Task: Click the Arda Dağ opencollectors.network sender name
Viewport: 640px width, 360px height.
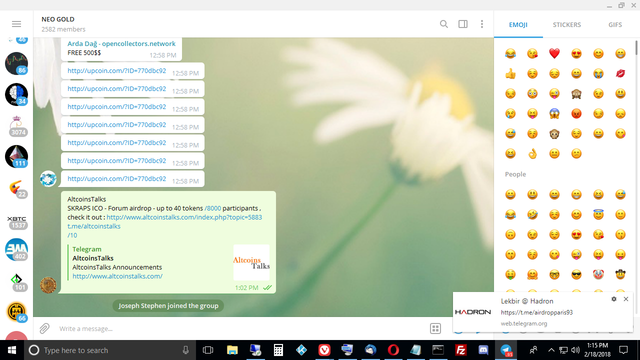Action: pos(121,44)
